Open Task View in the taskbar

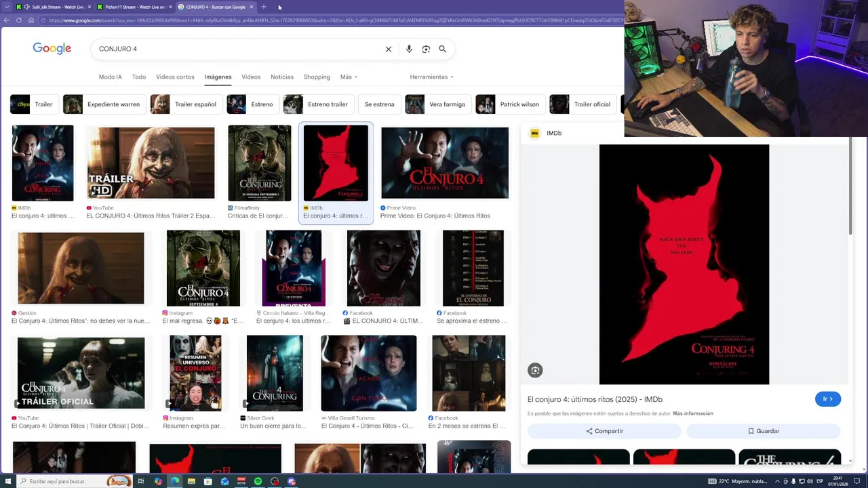pos(141,481)
